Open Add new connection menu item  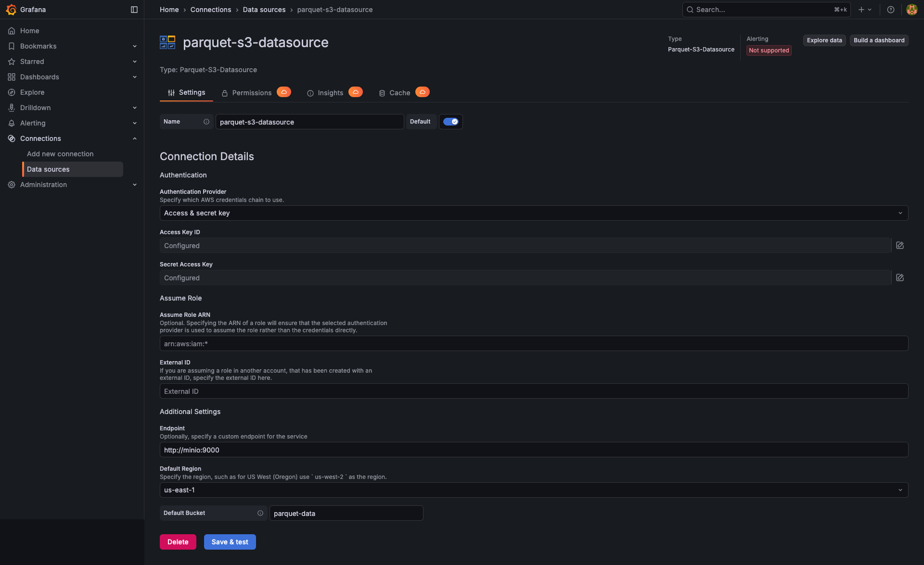(60, 154)
